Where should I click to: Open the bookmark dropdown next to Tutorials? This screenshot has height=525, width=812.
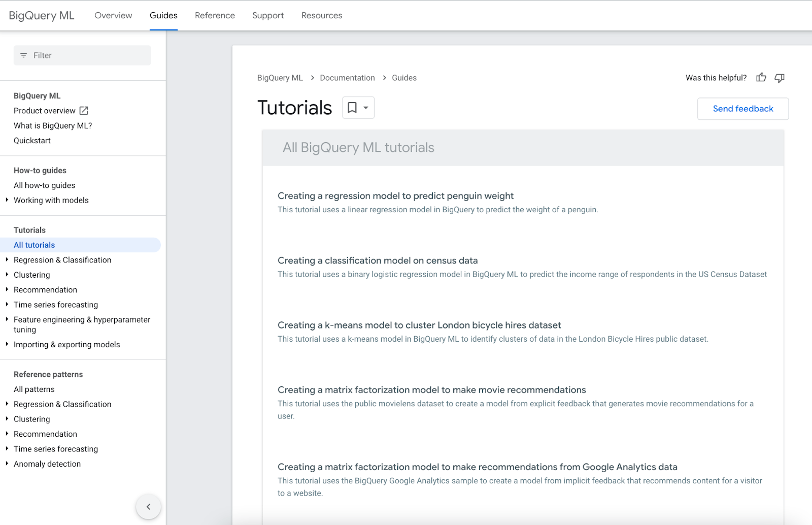coord(358,108)
